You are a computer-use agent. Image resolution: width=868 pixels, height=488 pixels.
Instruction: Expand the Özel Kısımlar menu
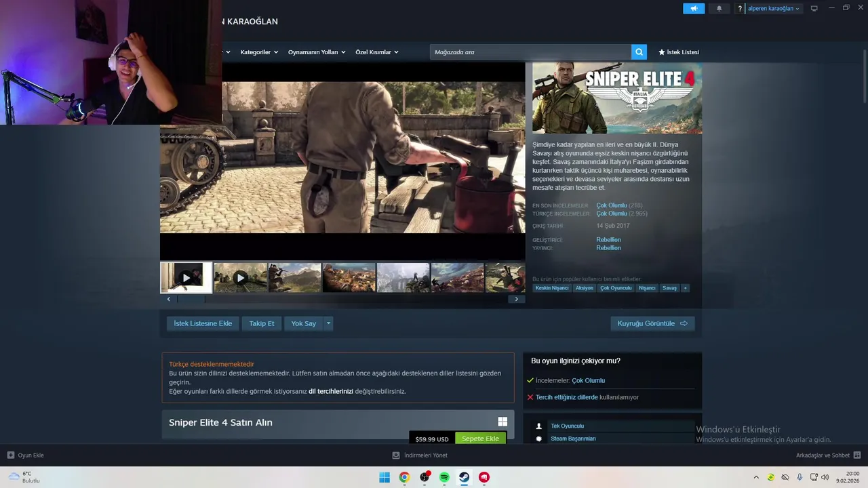pyautogui.click(x=377, y=52)
